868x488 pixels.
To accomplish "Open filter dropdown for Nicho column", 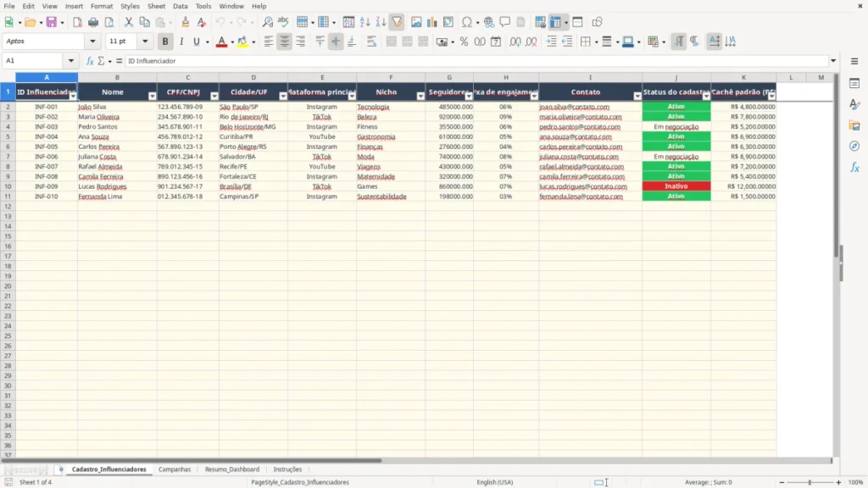I will 420,97.
